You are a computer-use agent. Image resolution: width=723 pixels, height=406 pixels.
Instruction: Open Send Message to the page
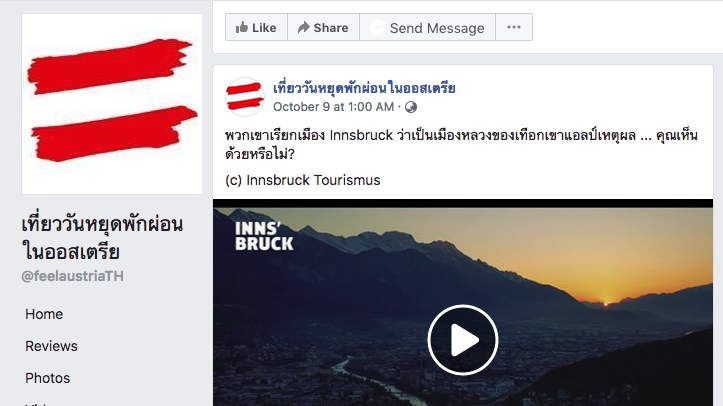coord(427,28)
